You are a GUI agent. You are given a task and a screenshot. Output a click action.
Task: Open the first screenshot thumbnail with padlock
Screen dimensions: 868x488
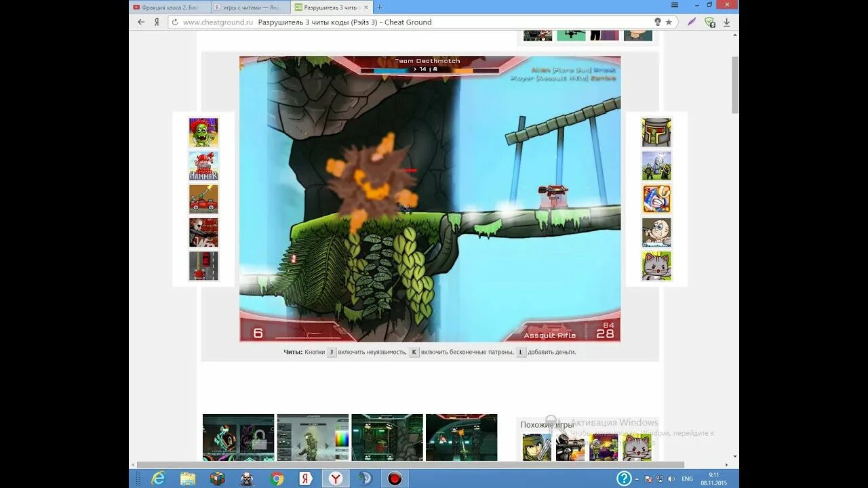coord(239,438)
